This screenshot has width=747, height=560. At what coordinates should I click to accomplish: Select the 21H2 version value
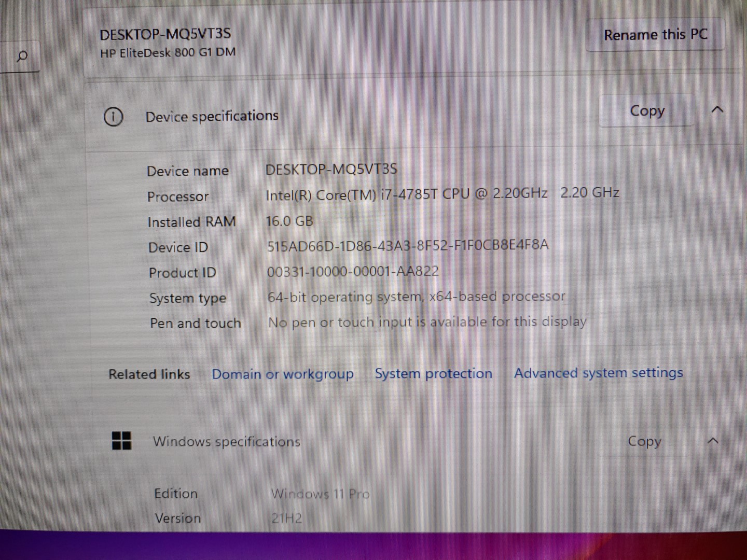(286, 518)
